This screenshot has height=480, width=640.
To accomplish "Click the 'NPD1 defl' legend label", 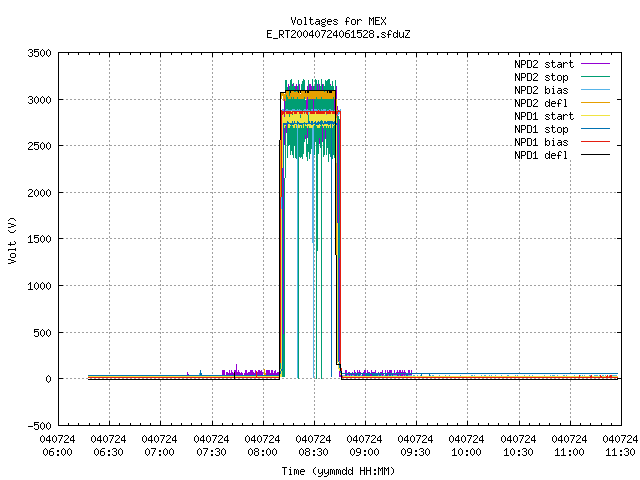I will (541, 156).
